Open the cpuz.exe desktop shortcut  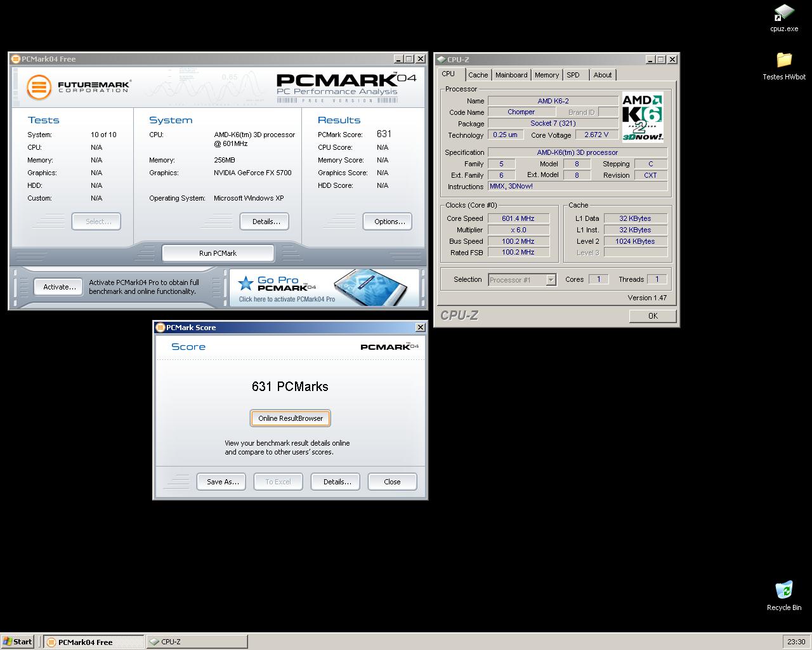[x=784, y=18]
